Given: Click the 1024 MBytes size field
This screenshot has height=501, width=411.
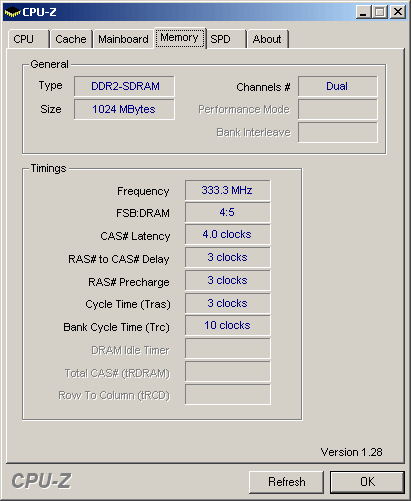Looking at the screenshot, I should pyautogui.click(x=124, y=109).
